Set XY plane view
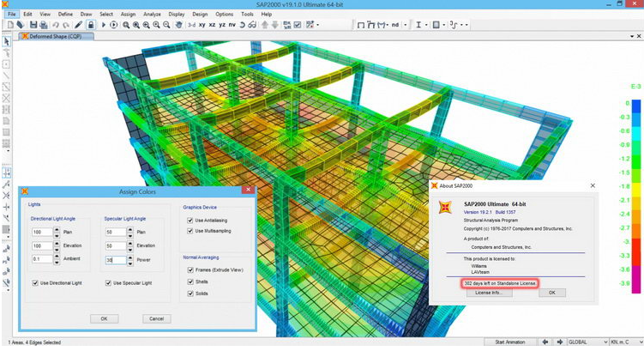644x351 pixels. tap(202, 25)
